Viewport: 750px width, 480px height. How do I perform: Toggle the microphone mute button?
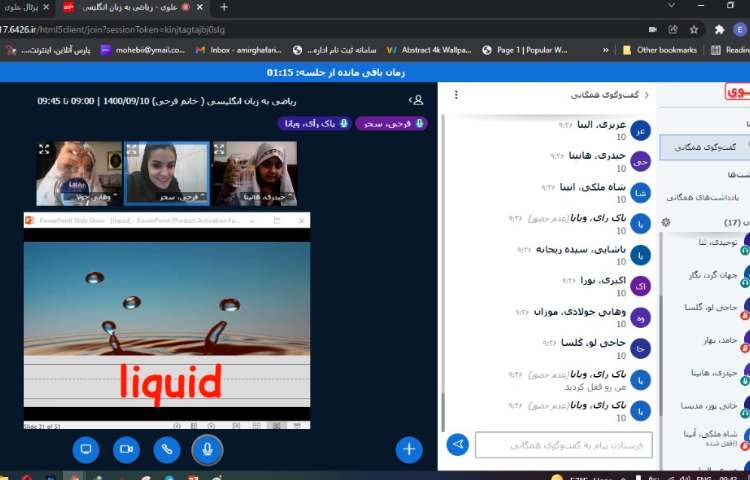point(207,449)
